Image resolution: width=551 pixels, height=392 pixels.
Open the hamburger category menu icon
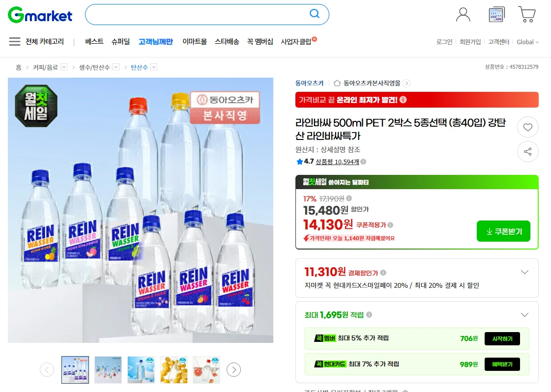click(x=15, y=41)
